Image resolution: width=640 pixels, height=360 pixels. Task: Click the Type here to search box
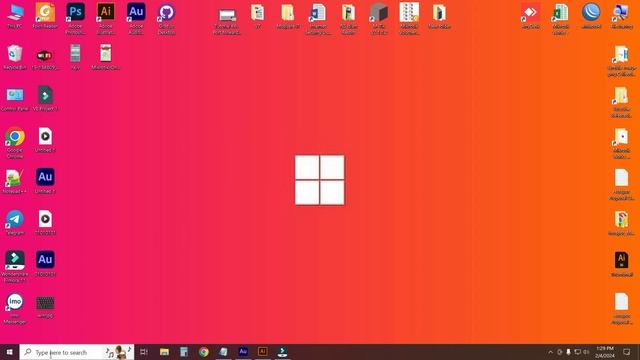(x=77, y=352)
